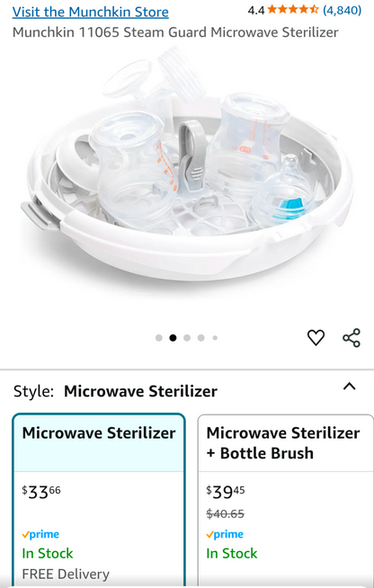Image resolution: width=374 pixels, height=588 pixels.
Task: Open the share icon
Action: (x=352, y=337)
